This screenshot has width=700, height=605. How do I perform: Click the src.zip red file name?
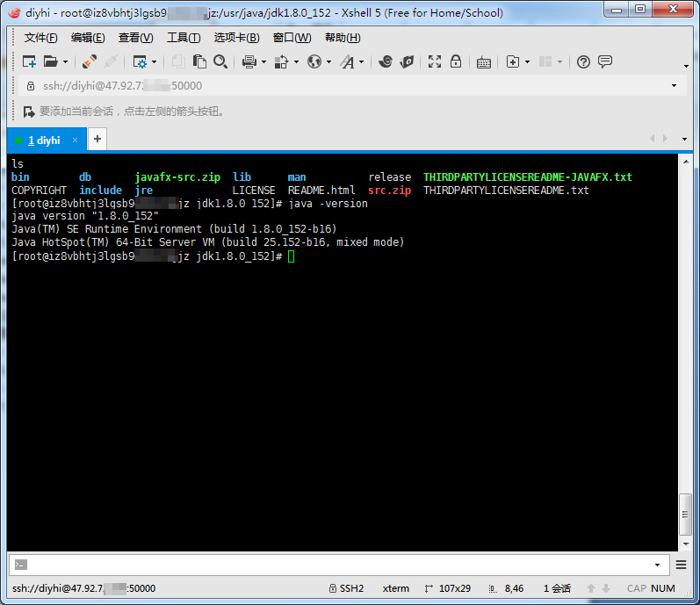(389, 191)
